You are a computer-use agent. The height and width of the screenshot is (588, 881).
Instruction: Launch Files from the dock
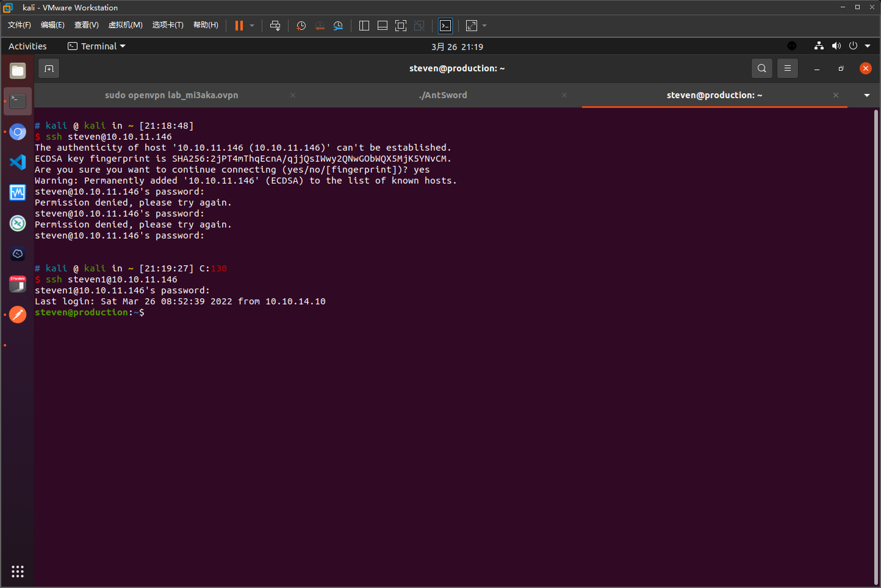point(18,71)
